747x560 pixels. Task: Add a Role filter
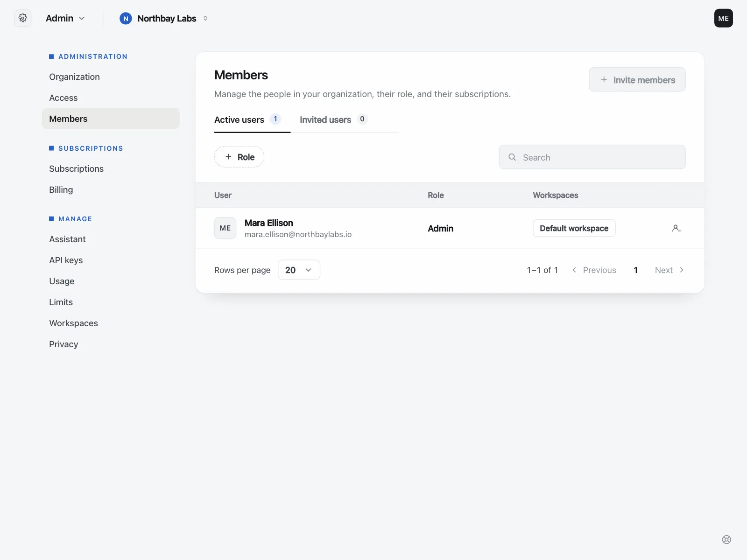(239, 157)
